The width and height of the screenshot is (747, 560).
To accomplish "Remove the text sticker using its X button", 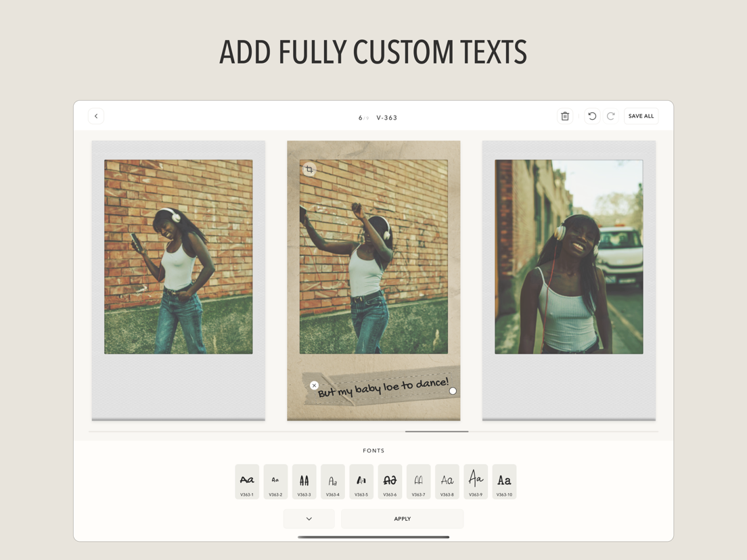I will tap(313, 385).
